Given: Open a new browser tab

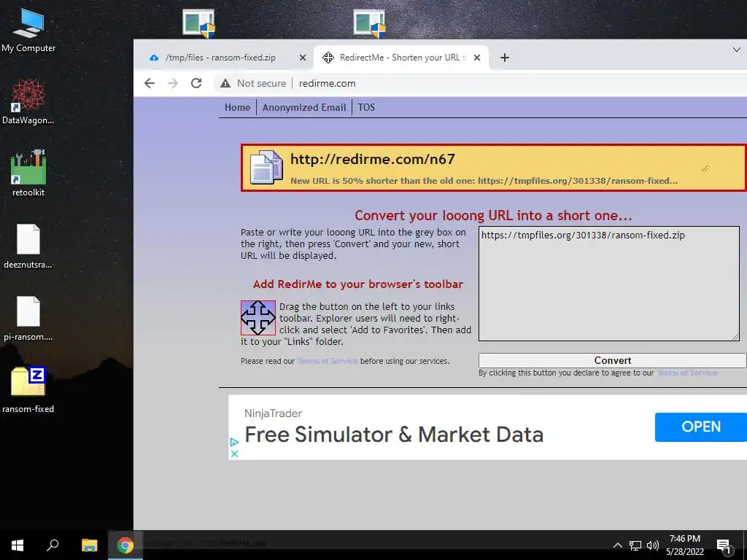Looking at the screenshot, I should click(x=505, y=58).
